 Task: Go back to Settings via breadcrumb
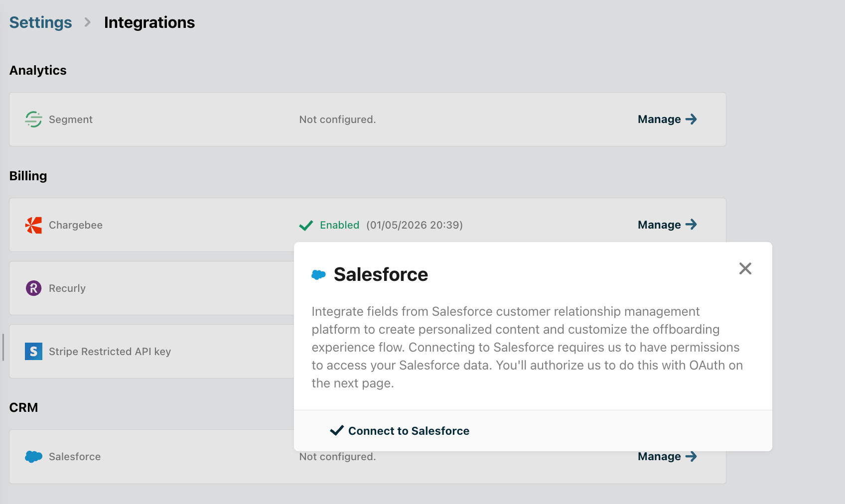click(40, 22)
